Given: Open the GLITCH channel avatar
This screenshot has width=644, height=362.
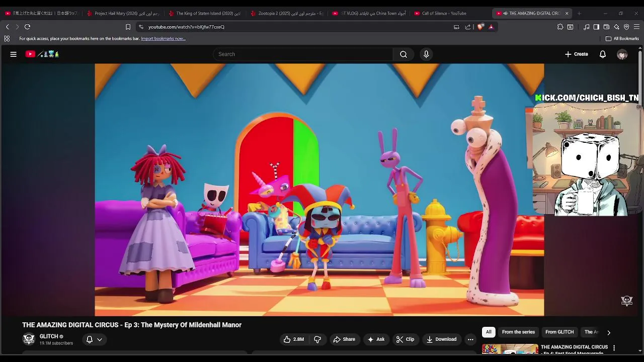Looking at the screenshot, I should 29,339.
